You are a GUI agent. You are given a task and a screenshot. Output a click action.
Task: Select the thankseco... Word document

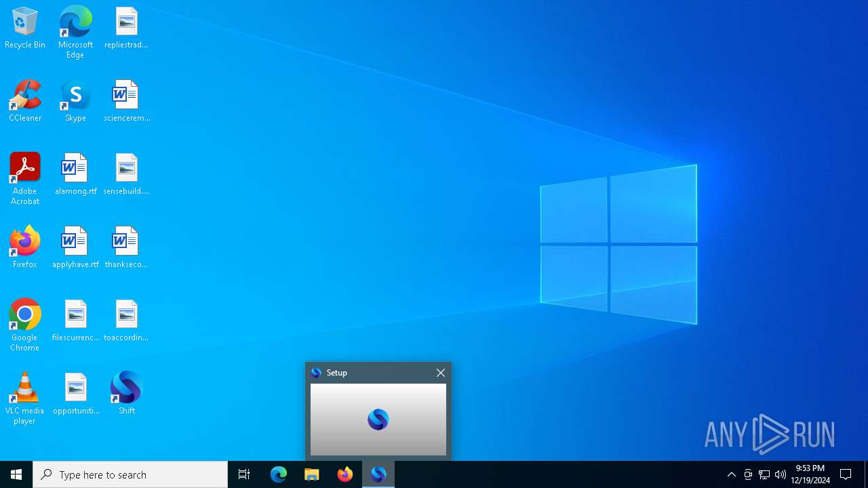pyautogui.click(x=126, y=247)
